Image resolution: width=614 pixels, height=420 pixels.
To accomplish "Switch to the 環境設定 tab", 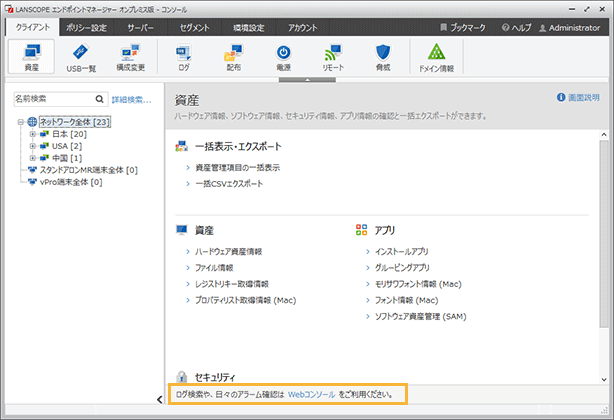I will [x=242, y=28].
